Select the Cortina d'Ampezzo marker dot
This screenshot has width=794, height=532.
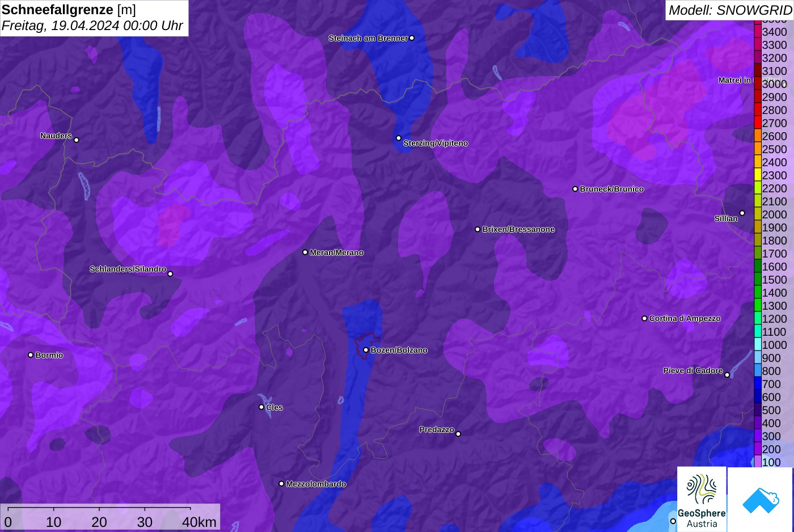pyautogui.click(x=644, y=318)
